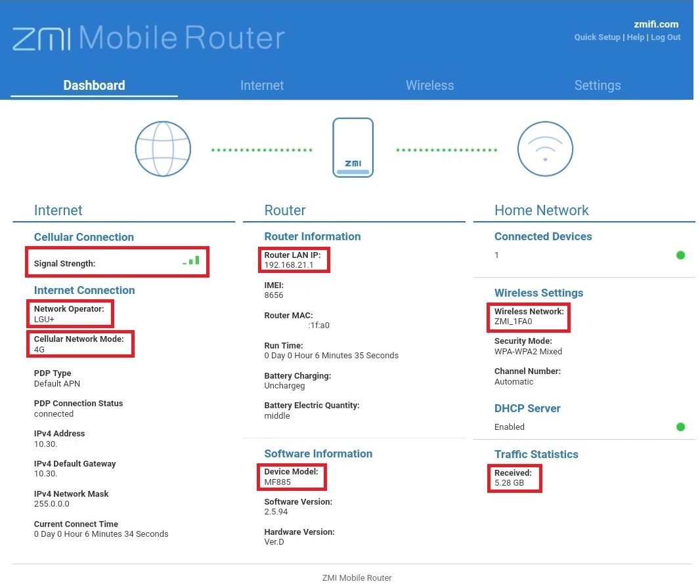Open the Dashboard tab
Image resolution: width=700 pixels, height=588 pixels.
click(94, 85)
